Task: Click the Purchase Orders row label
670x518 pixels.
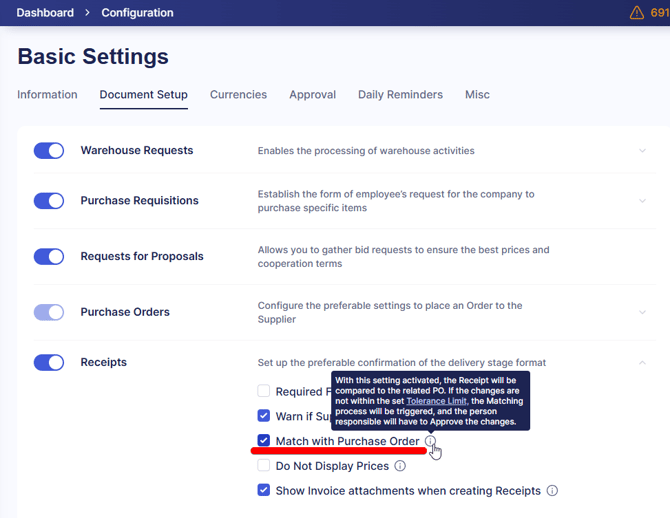Action: click(x=125, y=312)
